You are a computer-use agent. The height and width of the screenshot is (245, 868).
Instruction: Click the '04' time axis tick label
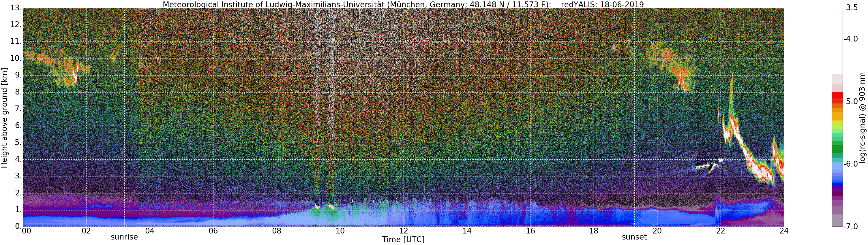[150, 231]
